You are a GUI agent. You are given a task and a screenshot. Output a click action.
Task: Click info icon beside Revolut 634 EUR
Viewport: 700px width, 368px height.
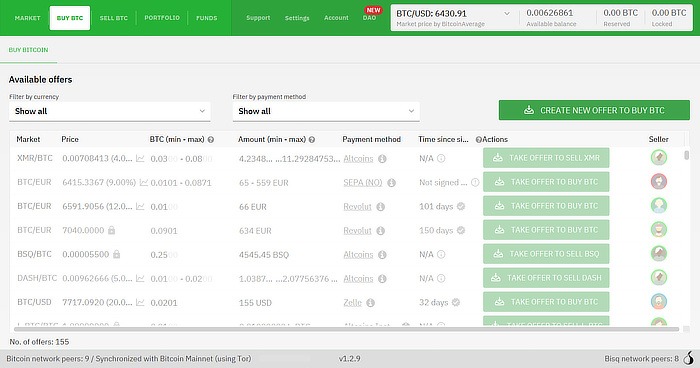point(380,231)
